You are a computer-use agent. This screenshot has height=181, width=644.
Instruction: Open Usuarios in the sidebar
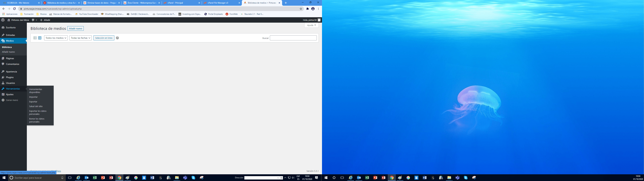[x=13, y=83]
